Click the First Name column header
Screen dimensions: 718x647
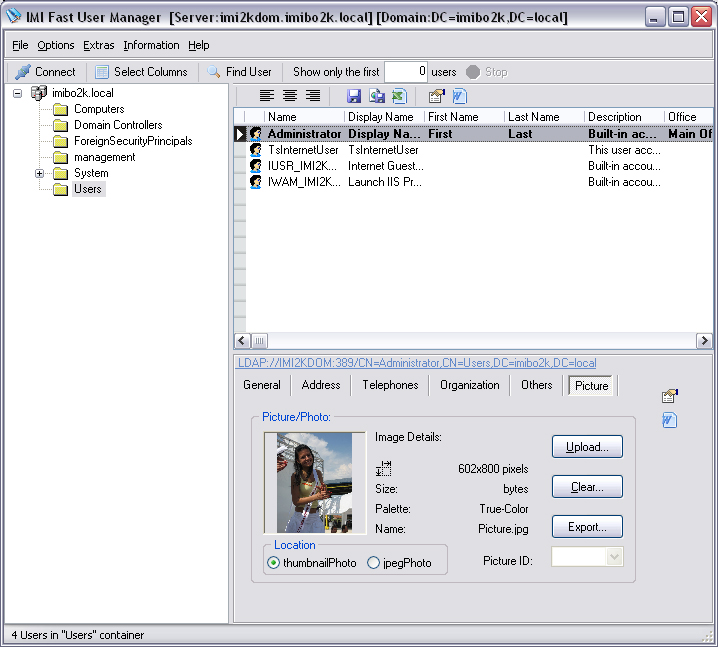(464, 117)
